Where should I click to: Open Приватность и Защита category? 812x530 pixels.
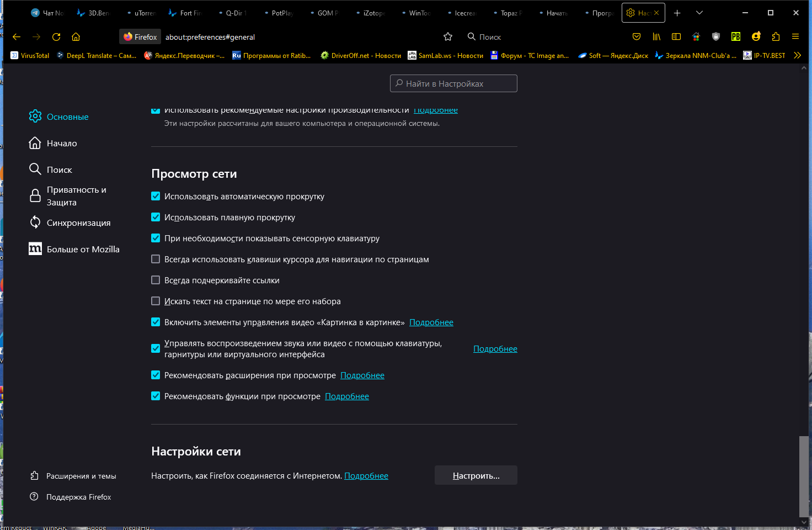(x=76, y=196)
